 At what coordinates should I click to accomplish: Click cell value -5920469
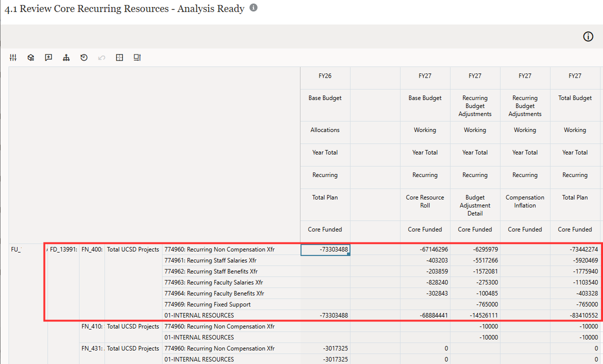tap(575, 260)
